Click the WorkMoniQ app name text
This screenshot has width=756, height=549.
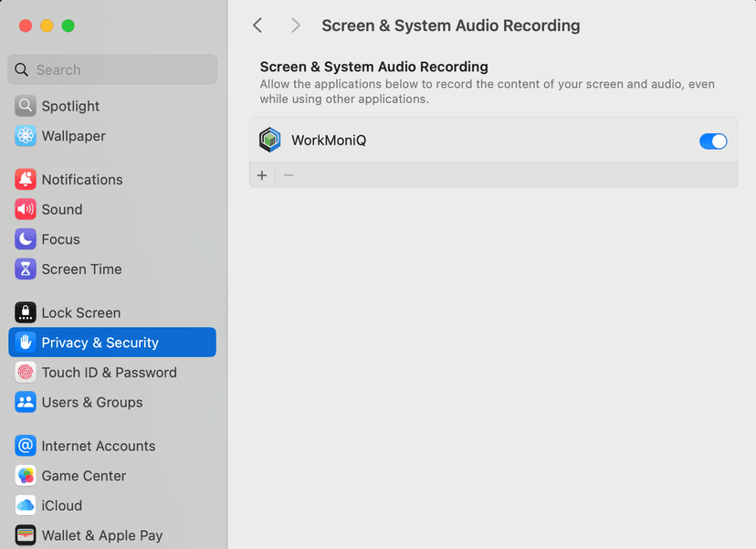(329, 141)
